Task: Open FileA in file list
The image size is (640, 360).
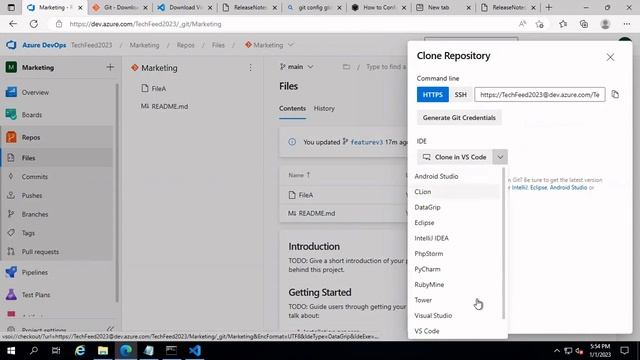Action: [306, 195]
